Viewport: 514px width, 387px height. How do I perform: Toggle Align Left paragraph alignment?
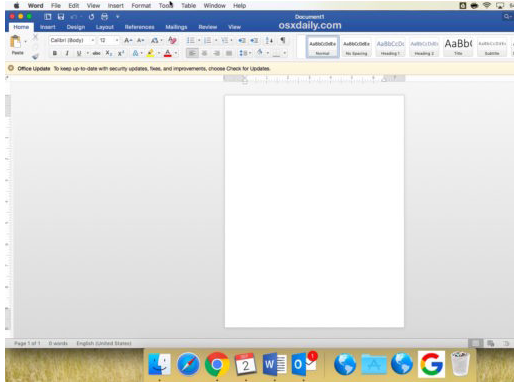click(x=192, y=53)
